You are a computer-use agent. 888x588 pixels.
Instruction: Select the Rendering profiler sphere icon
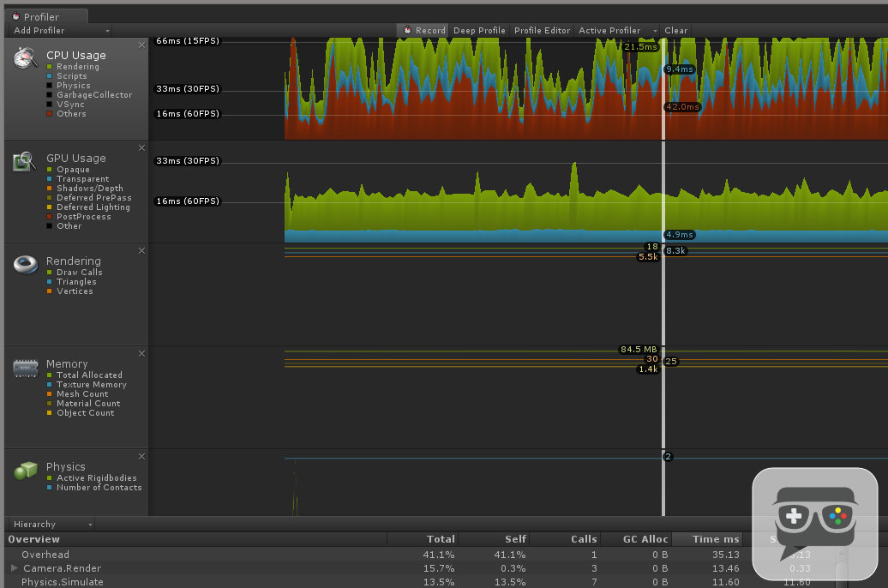click(x=25, y=266)
